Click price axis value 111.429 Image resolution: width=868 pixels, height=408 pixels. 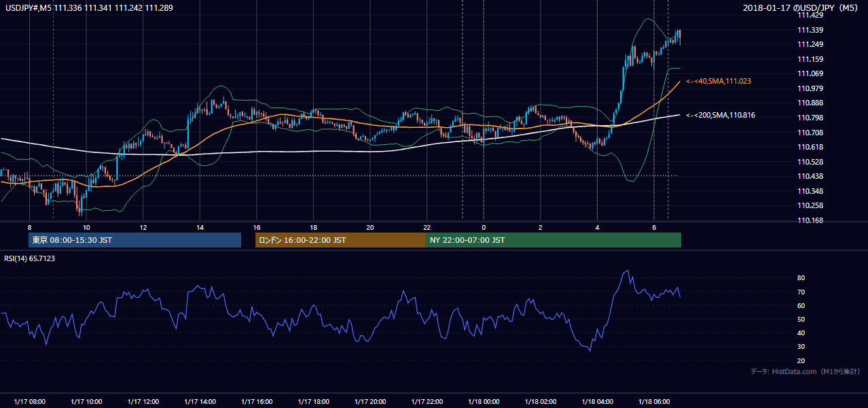[x=810, y=15]
